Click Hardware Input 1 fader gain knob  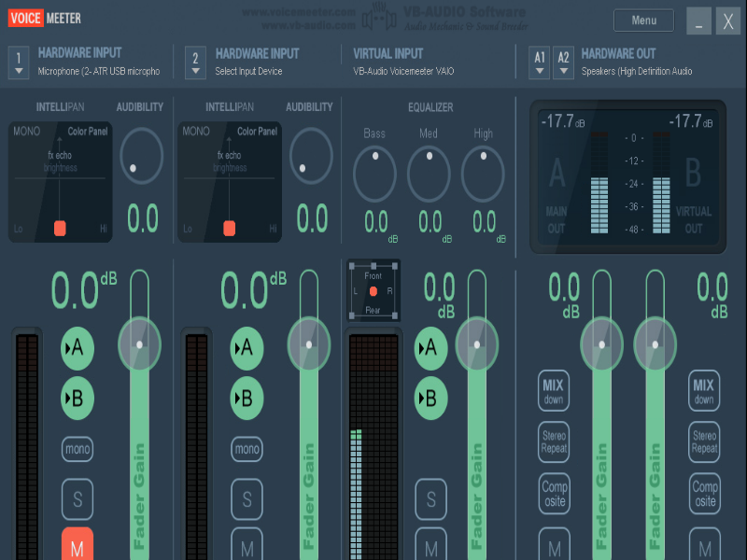[139, 344]
